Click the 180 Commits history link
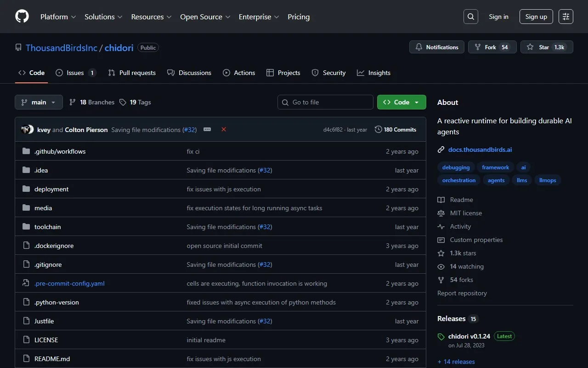Viewport: 588px width, 368px height. [396, 130]
